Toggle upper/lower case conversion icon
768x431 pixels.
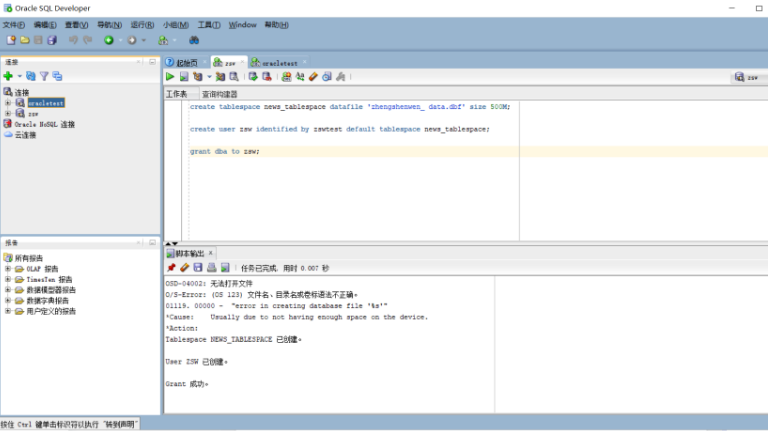(300, 76)
